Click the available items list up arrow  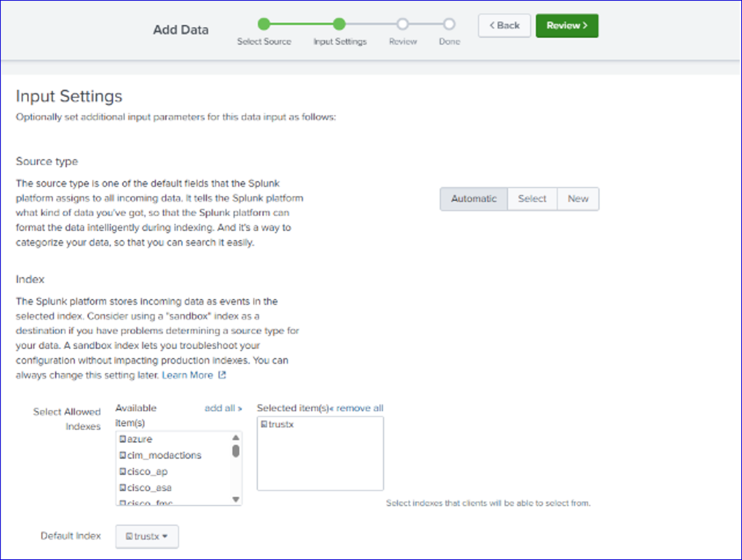click(x=236, y=438)
